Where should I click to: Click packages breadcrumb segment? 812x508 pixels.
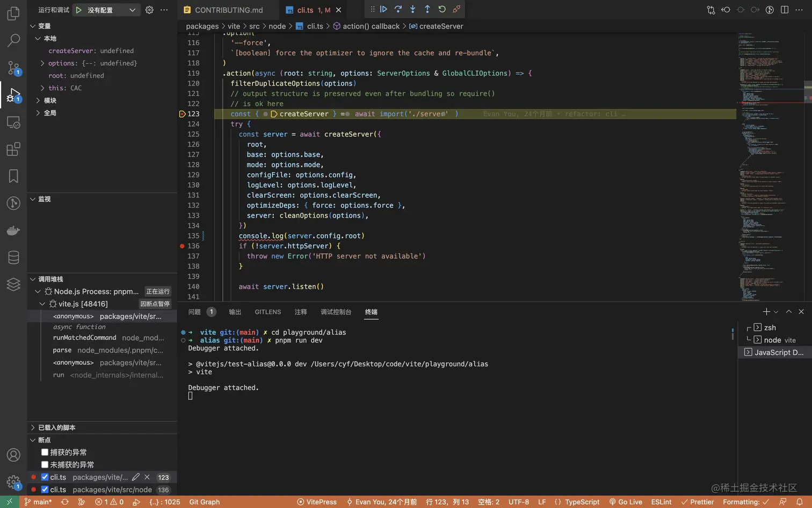point(202,26)
